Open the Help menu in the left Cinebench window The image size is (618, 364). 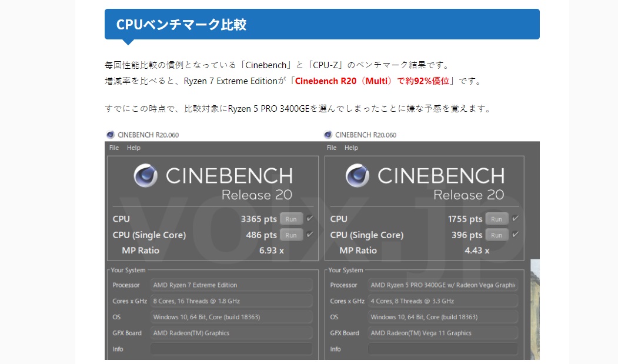[133, 148]
